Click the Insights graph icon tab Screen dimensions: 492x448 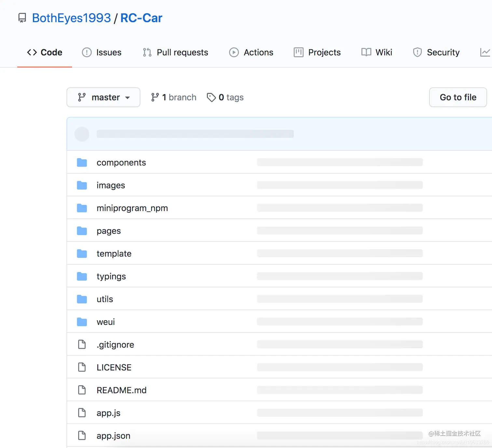(485, 52)
